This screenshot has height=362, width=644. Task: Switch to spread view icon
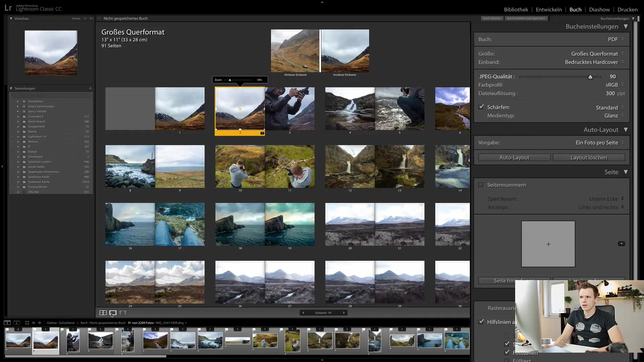[x=113, y=313]
